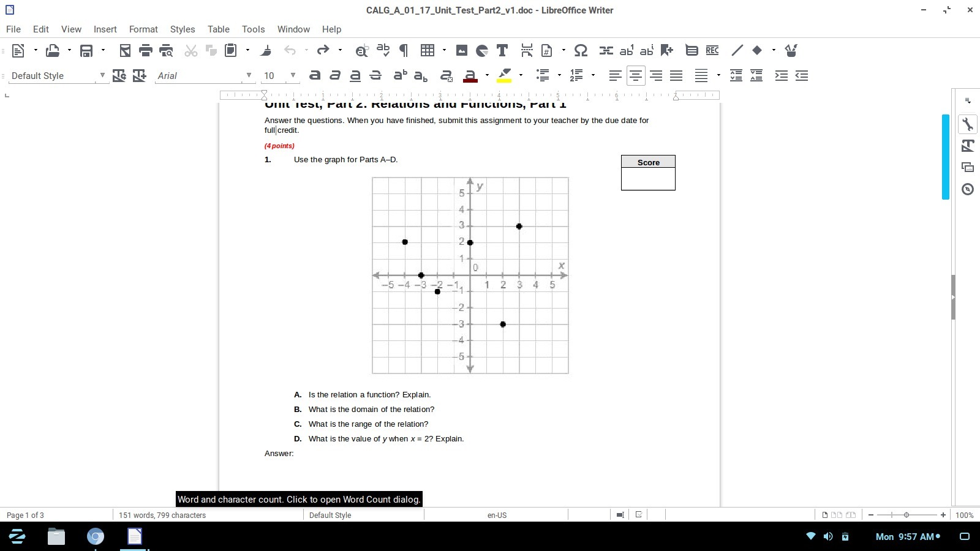This screenshot has width=980, height=551.
Task: Open the Table menu
Action: 219,29
